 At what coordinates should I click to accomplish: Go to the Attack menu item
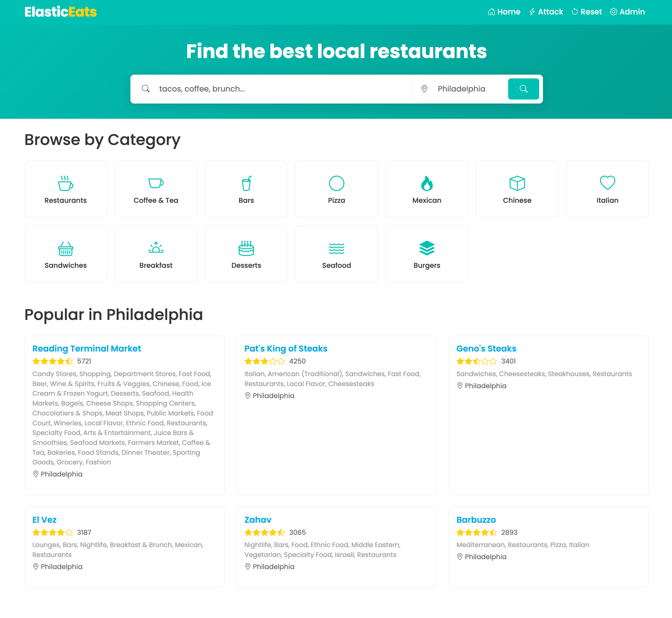(546, 12)
